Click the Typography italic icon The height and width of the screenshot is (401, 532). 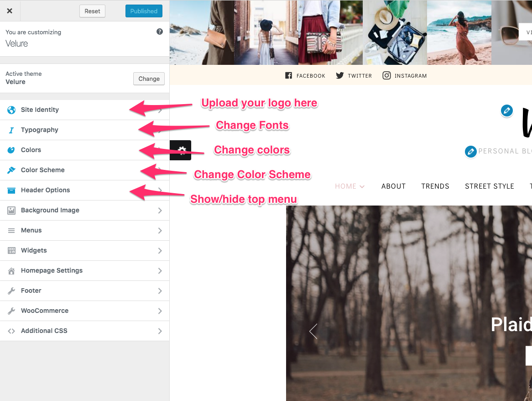[11, 130]
